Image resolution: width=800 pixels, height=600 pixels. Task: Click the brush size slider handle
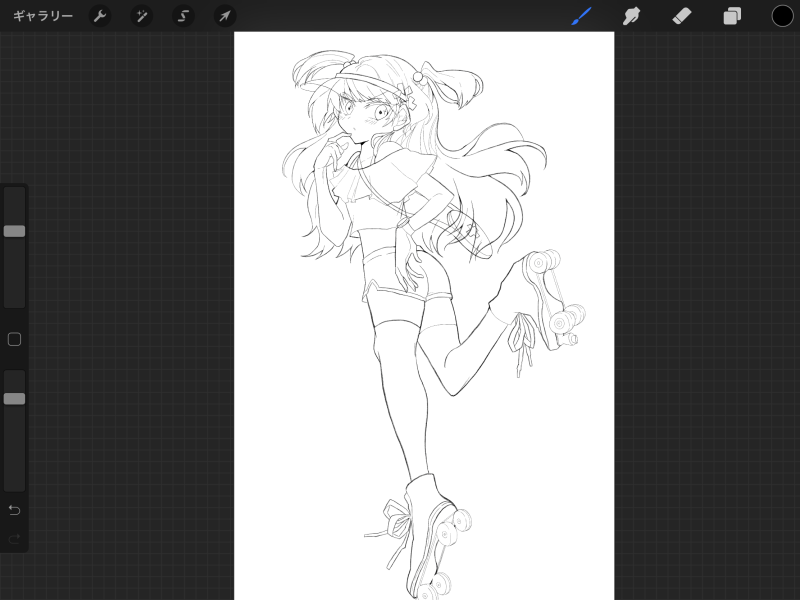14,231
